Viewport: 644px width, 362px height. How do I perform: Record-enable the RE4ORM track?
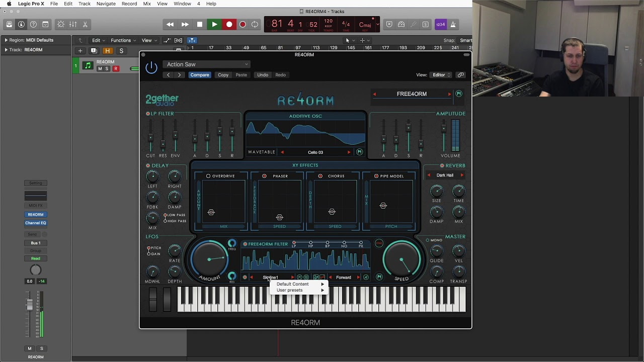point(116,68)
